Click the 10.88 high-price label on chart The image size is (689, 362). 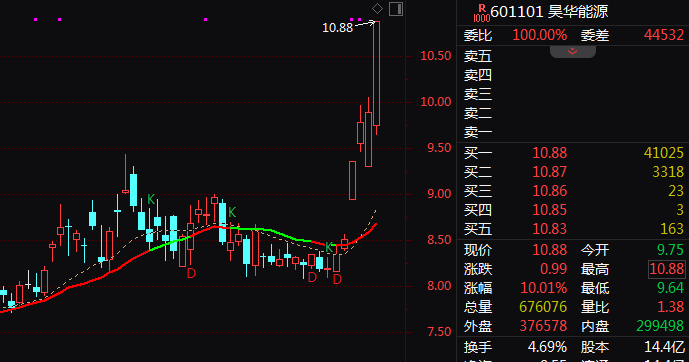pos(337,28)
